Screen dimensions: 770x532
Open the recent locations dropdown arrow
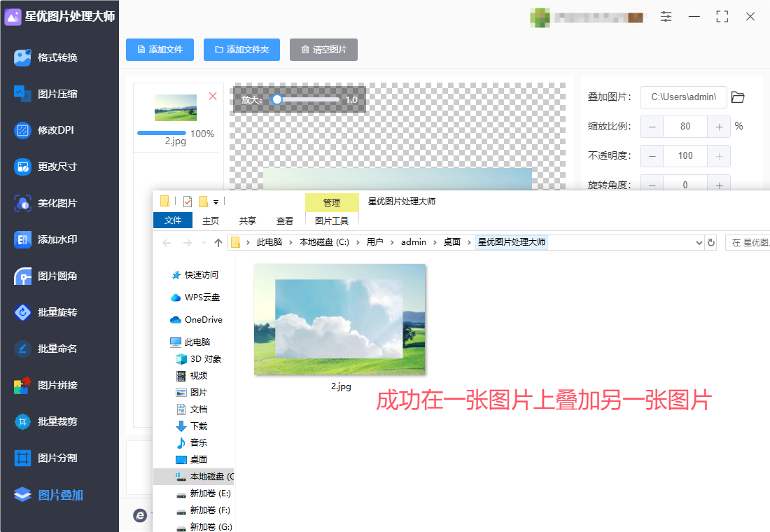(x=204, y=243)
